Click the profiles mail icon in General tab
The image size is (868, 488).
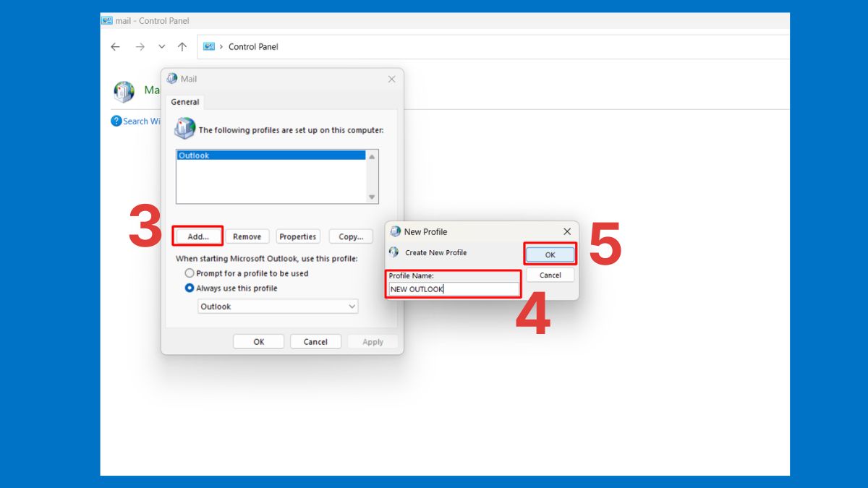point(185,129)
